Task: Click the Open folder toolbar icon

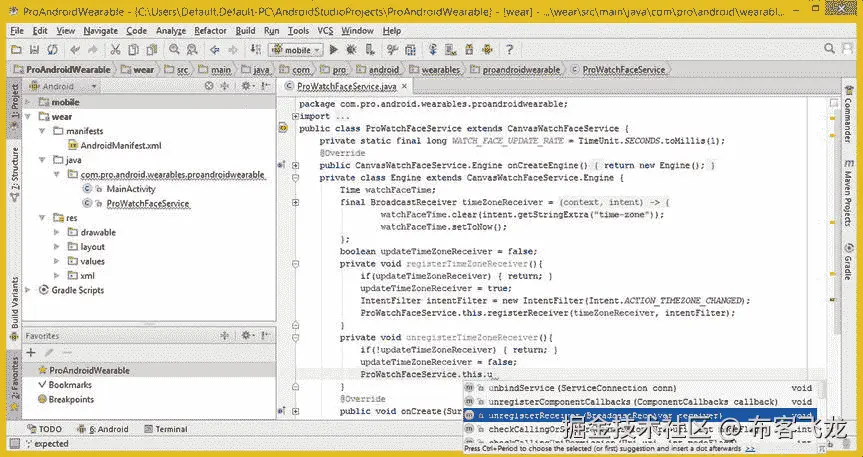Action: tap(17, 50)
